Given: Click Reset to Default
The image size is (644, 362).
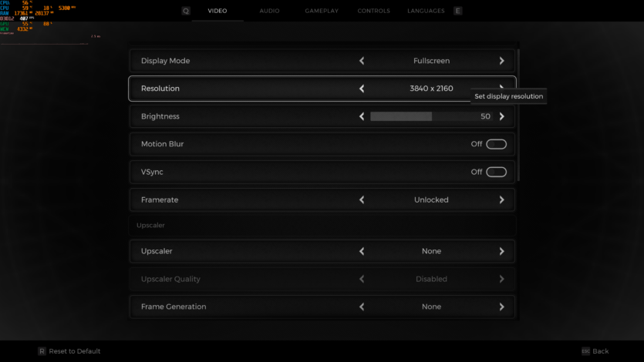Looking at the screenshot, I should tap(75, 351).
